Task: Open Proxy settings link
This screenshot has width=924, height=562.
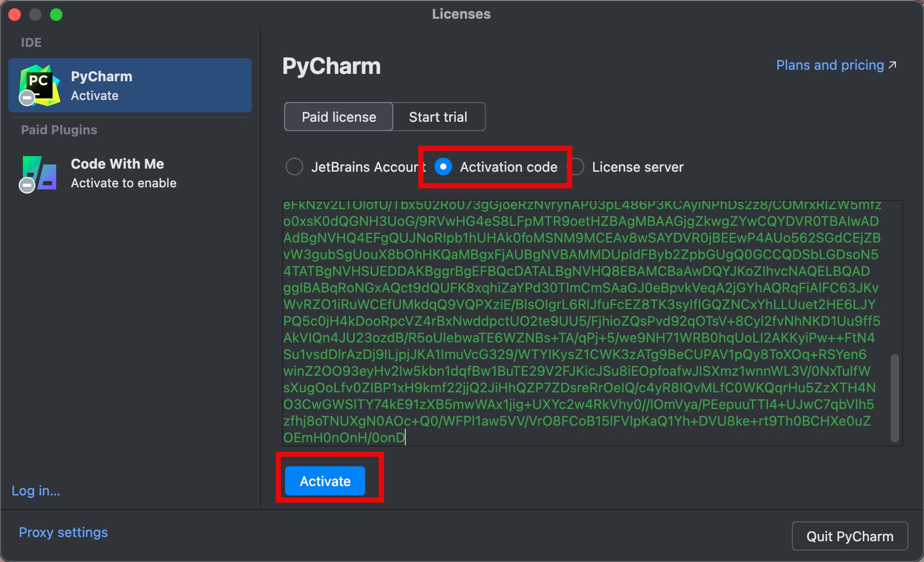Action: pos(63,532)
